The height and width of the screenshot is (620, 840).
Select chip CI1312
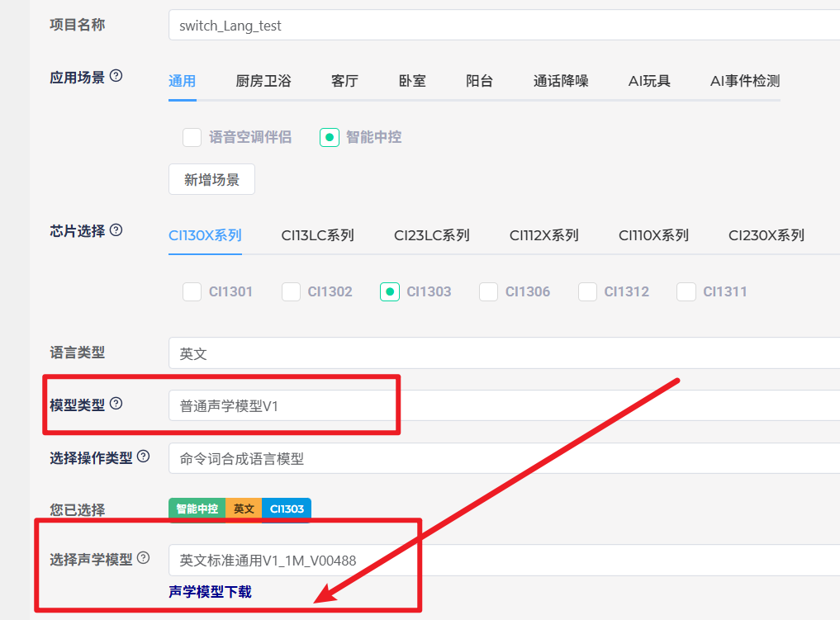588,291
